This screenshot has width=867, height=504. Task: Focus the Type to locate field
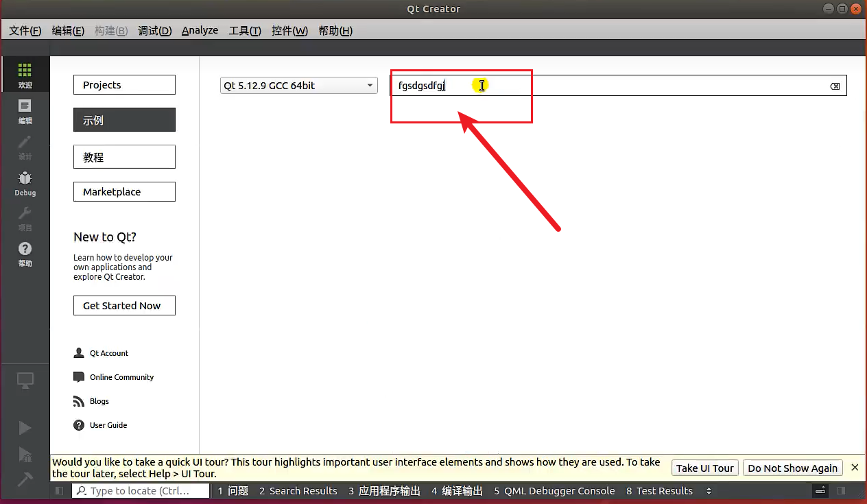[x=141, y=491]
